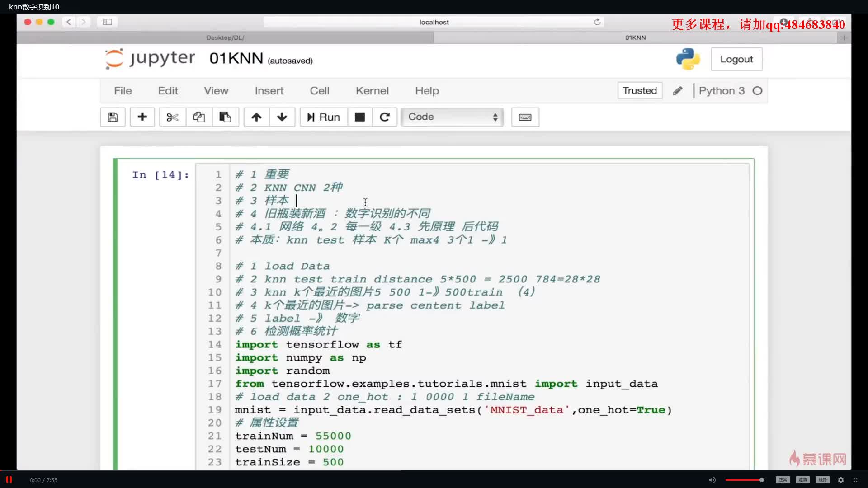Click the Logout button
This screenshot has height=488, width=868.
click(736, 59)
